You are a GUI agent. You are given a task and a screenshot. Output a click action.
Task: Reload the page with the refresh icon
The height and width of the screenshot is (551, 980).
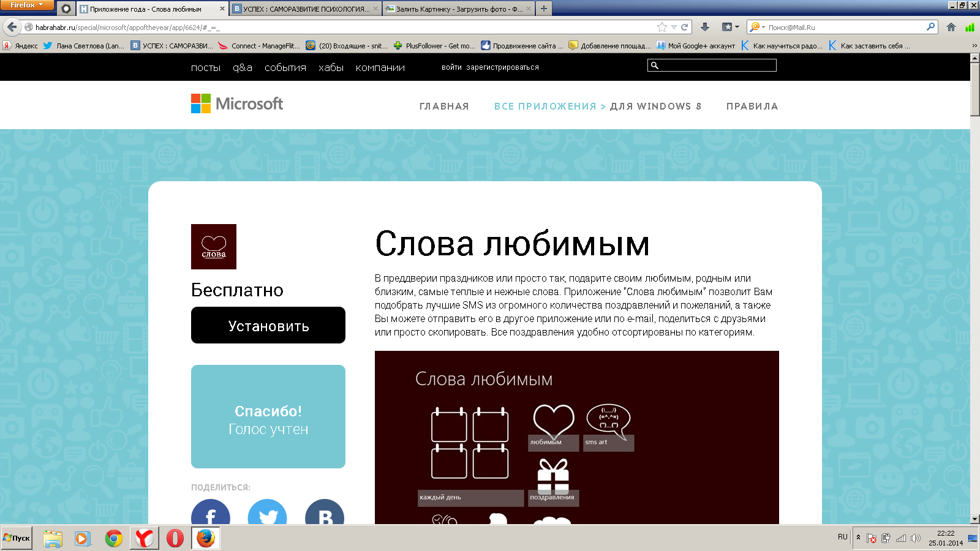click(685, 27)
